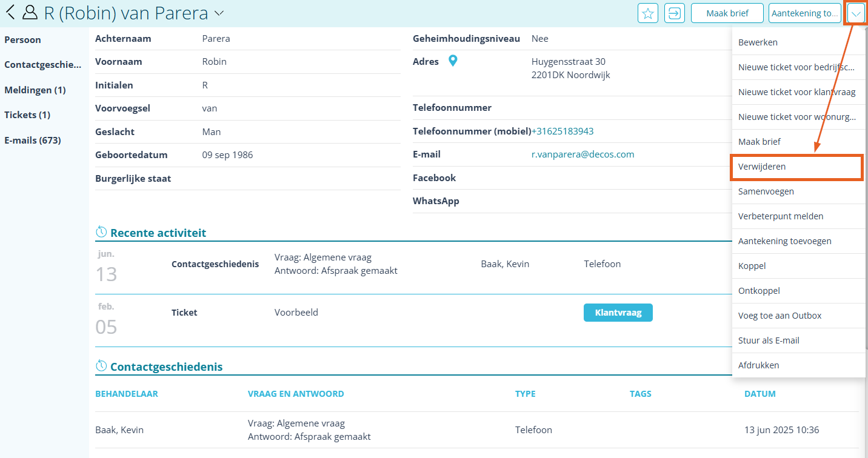
Task: Choose Bewerken from the menu
Action: [x=798, y=42]
